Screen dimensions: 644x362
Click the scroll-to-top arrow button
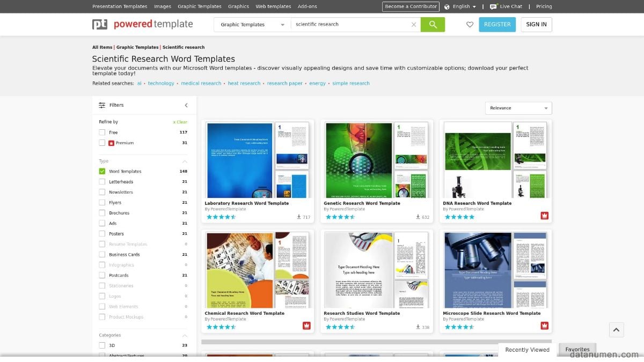click(x=616, y=330)
